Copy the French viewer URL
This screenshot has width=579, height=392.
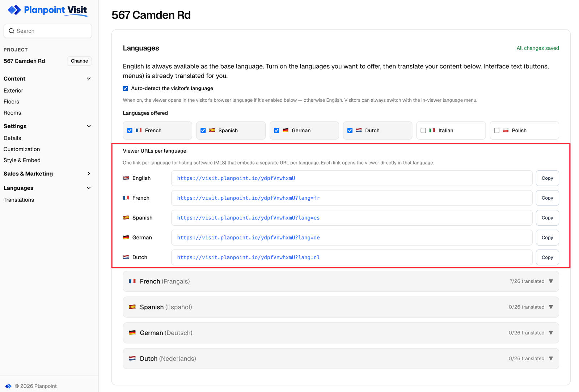coord(547,198)
